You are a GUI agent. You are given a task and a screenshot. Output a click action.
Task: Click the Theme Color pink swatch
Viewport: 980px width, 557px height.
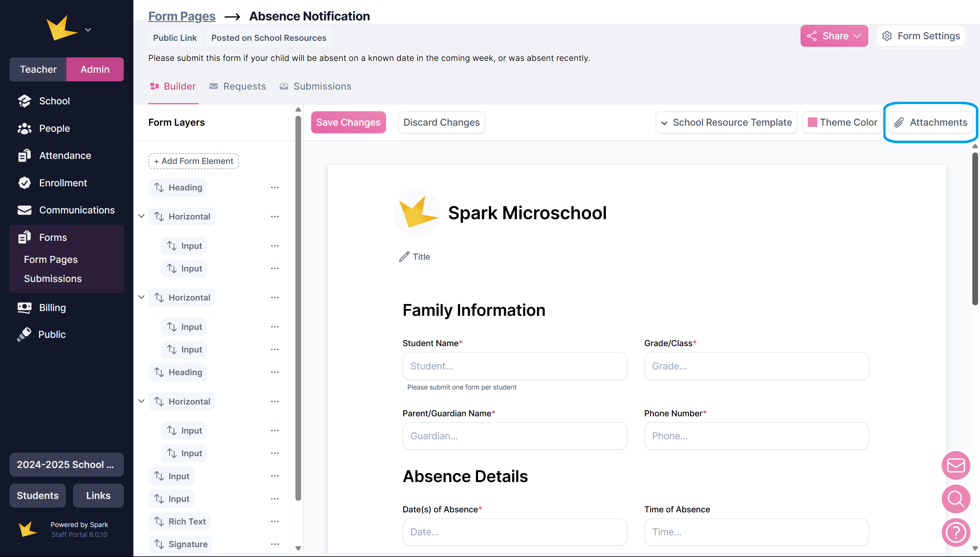pyautogui.click(x=812, y=123)
